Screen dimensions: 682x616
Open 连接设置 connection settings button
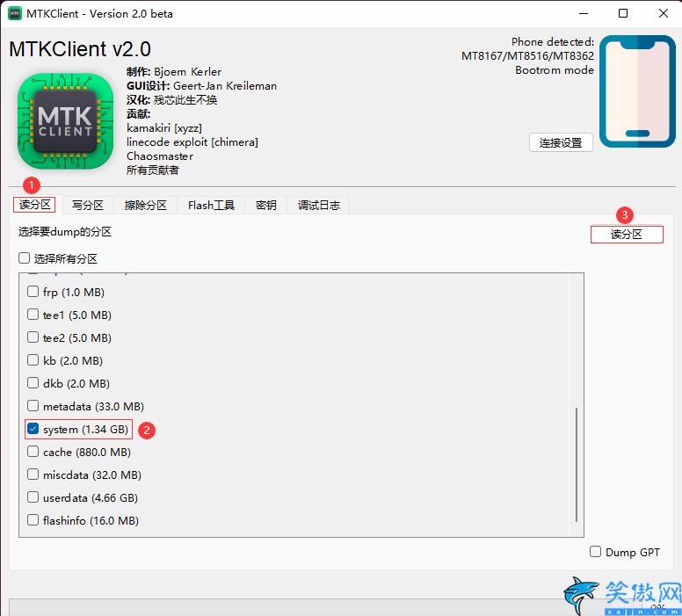561,142
